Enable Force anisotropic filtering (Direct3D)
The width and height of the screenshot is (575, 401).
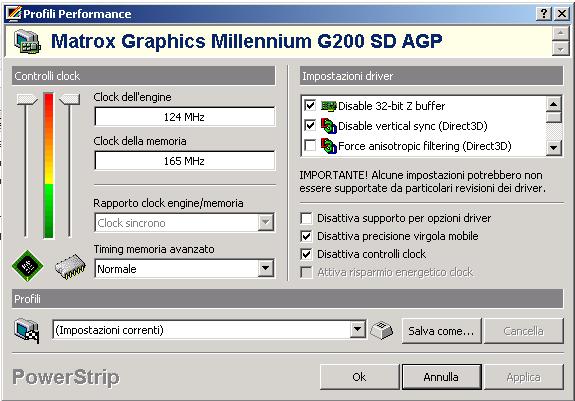(x=310, y=146)
